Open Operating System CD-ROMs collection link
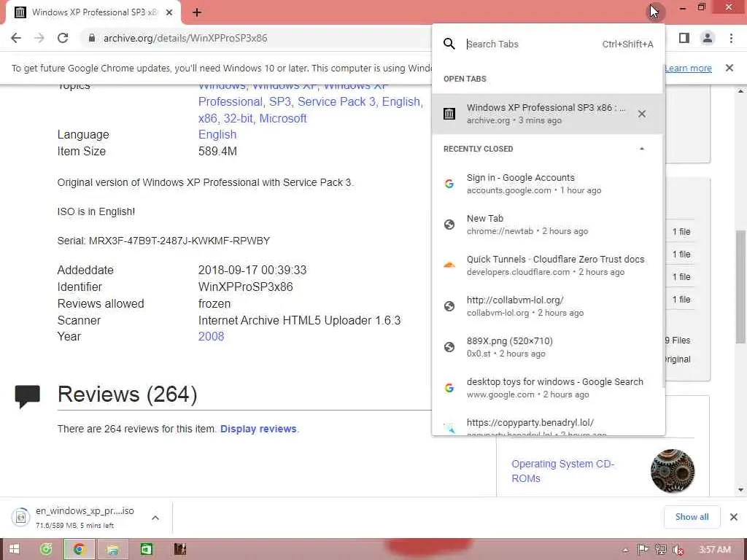 pyautogui.click(x=562, y=471)
